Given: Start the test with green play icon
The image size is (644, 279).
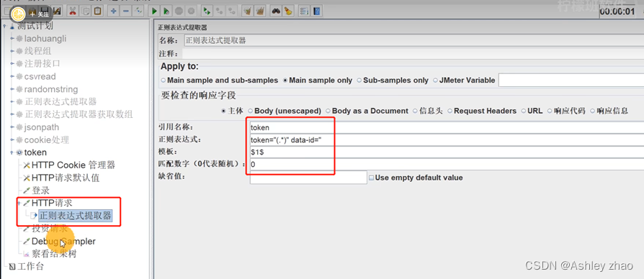Looking at the screenshot, I should click(x=154, y=11).
